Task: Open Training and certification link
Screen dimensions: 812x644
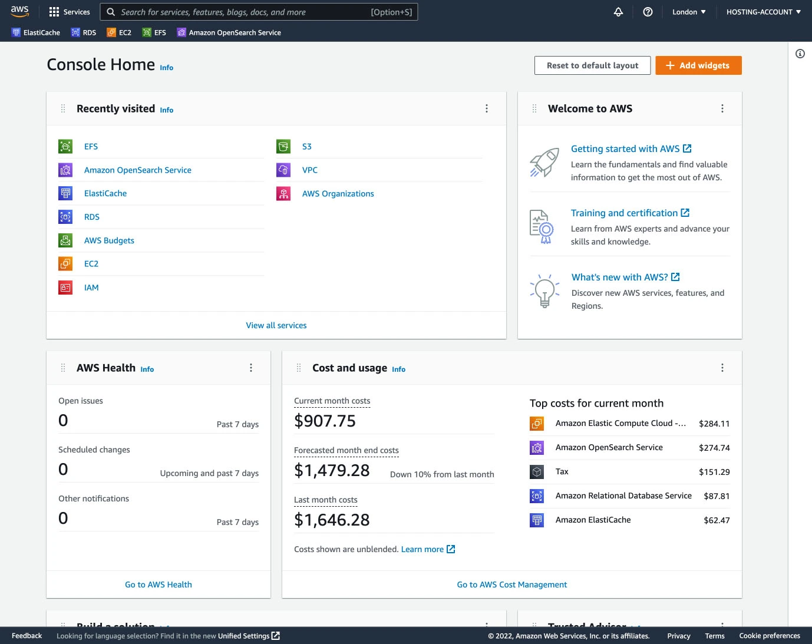Action: 630,213
